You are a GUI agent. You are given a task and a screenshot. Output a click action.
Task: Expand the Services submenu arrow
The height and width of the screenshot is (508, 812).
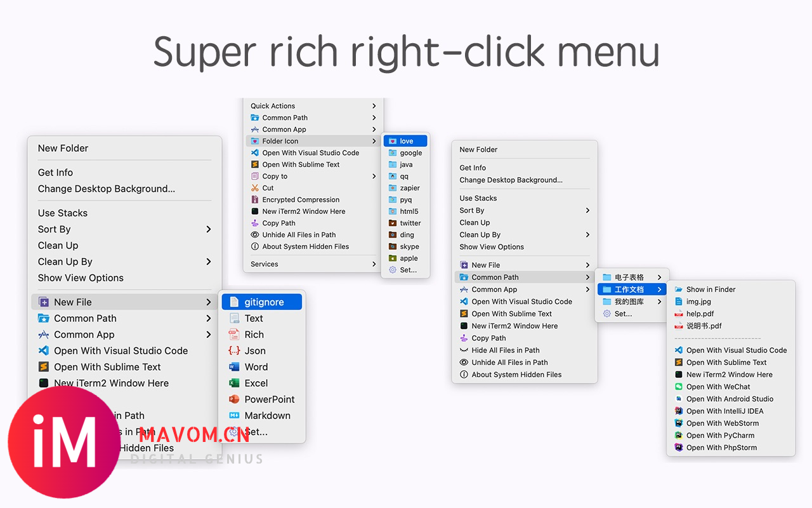point(374,264)
